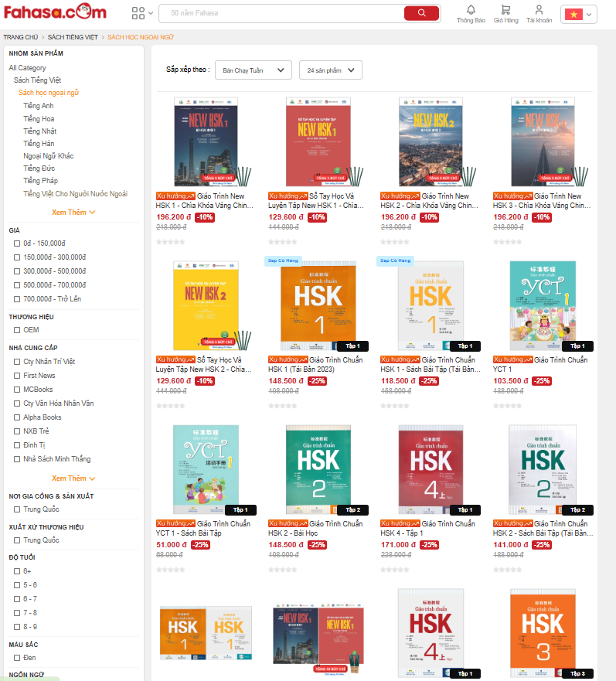
Task: Click -25% discount badge on YCT 1 book
Action: coord(542,381)
